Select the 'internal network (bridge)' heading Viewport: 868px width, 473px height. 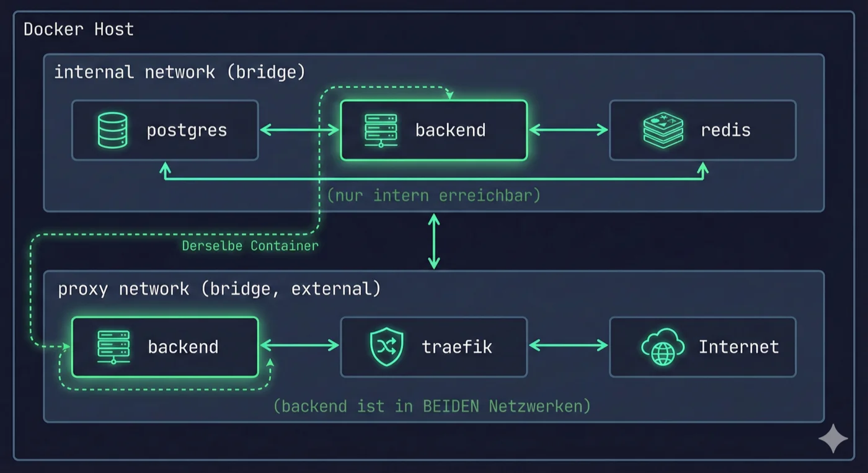[x=180, y=72]
